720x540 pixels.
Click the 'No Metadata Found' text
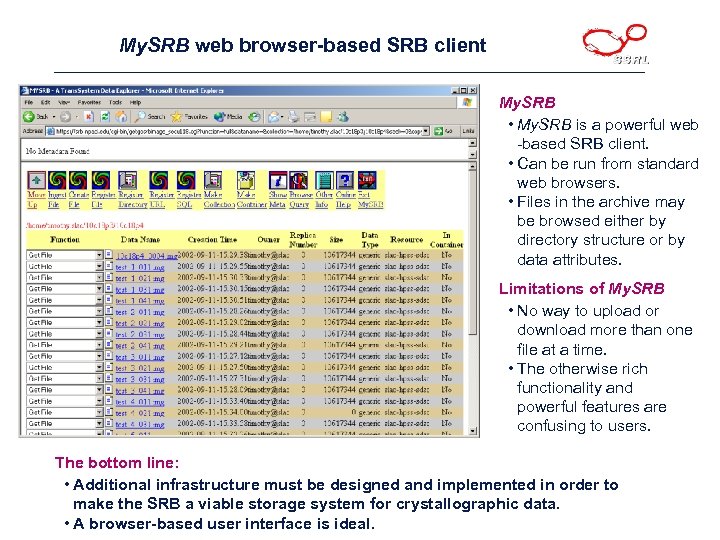pos(58,151)
